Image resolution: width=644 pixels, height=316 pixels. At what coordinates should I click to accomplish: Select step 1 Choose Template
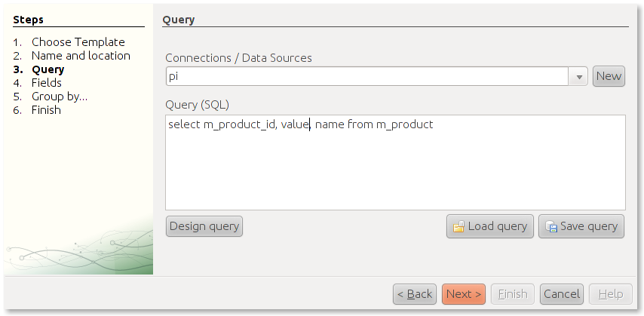click(x=78, y=42)
